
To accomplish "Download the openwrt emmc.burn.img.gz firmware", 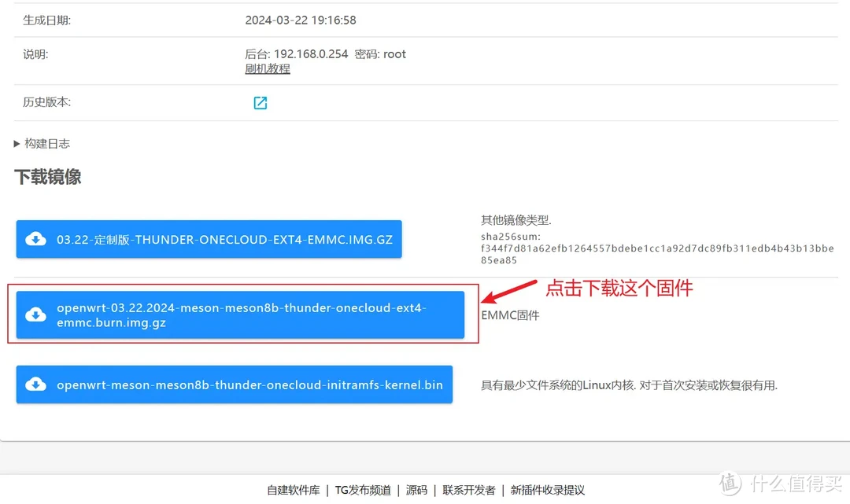I will pyautogui.click(x=240, y=315).
